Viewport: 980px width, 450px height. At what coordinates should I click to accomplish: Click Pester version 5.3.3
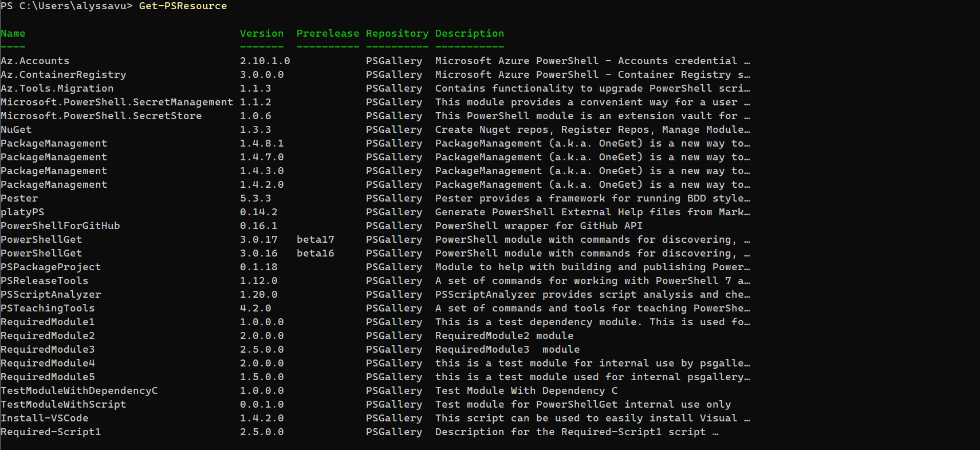(255, 198)
